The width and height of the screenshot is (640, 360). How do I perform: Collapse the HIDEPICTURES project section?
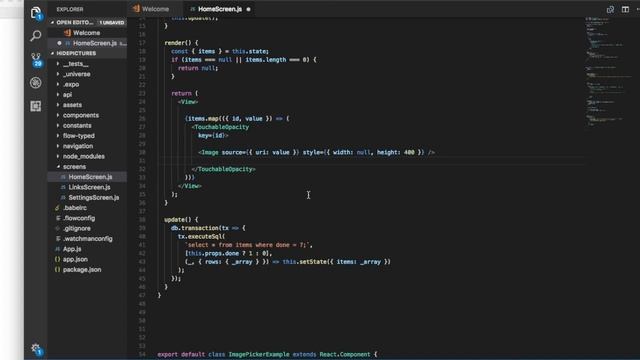click(88, 53)
